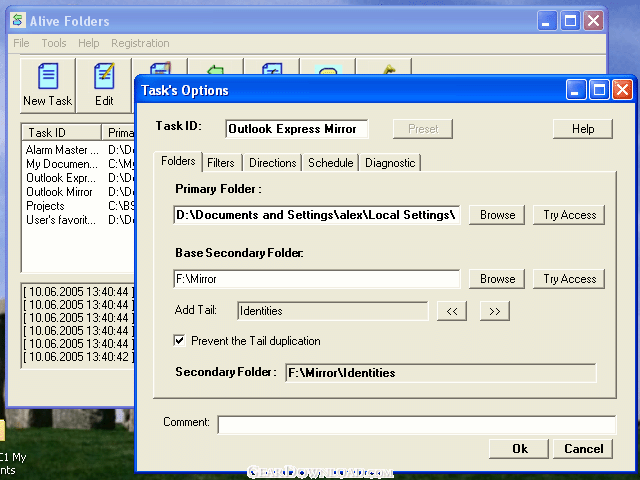Open the Schedule tab
Image resolution: width=640 pixels, height=480 pixels.
(x=331, y=163)
